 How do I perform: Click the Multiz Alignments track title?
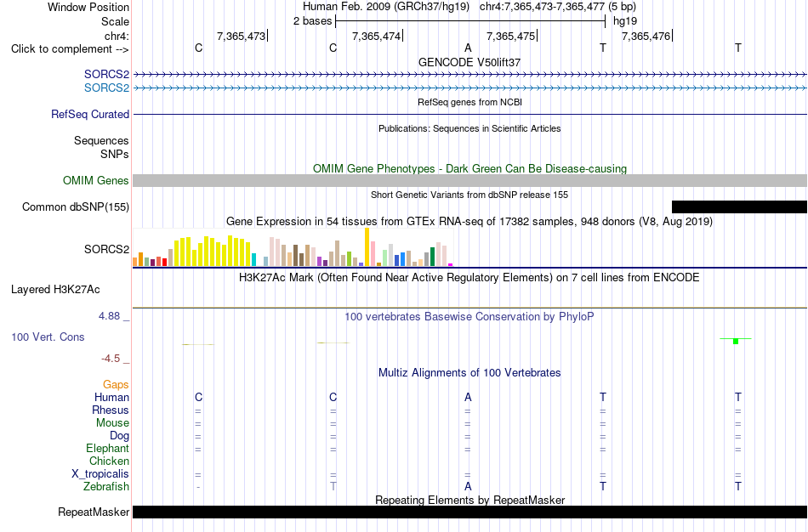469,373
